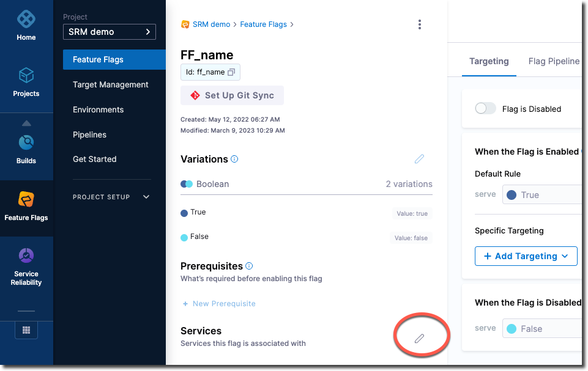The height and width of the screenshot is (371, 588).
Task: Open the three-dot flag options menu
Action: coord(420,24)
